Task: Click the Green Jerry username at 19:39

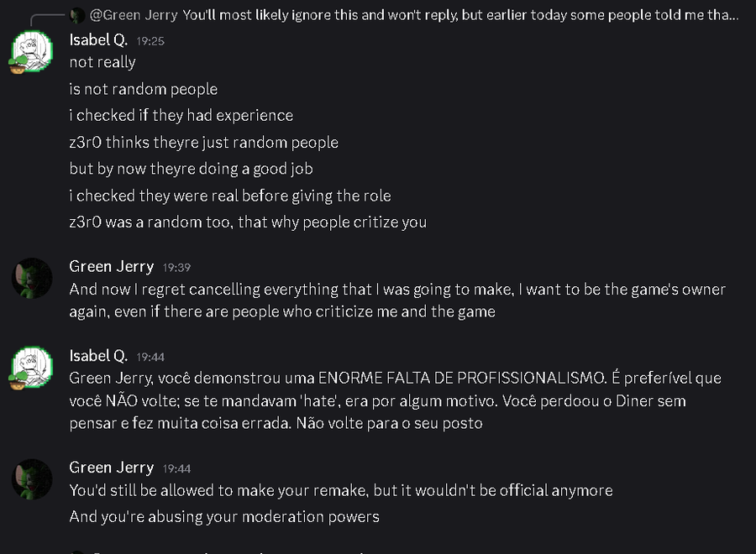Action: click(111, 267)
